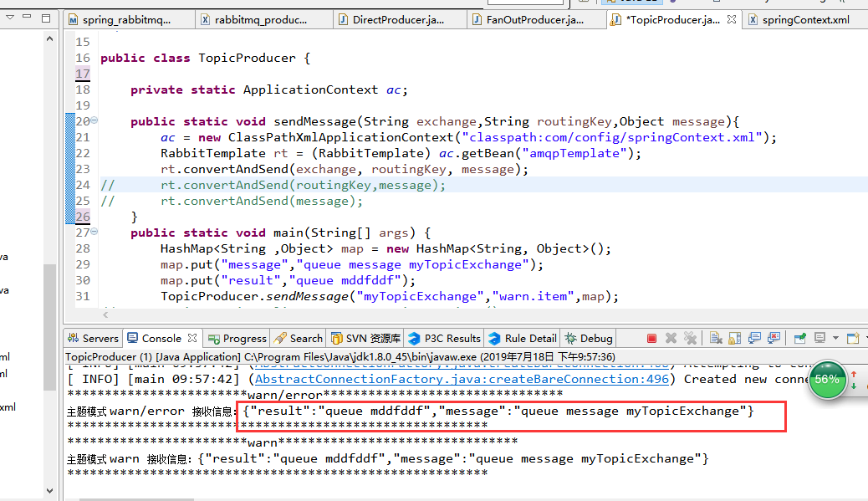The image size is (868, 501).
Task: Switch to the Progress tab
Action: point(237,338)
